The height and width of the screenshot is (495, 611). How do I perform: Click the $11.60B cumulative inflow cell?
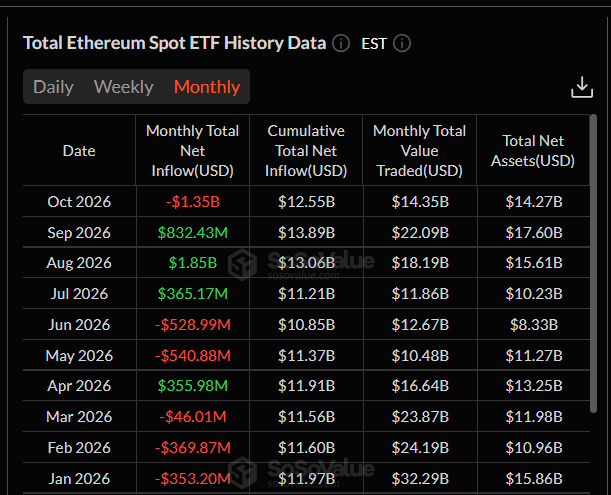pos(306,447)
